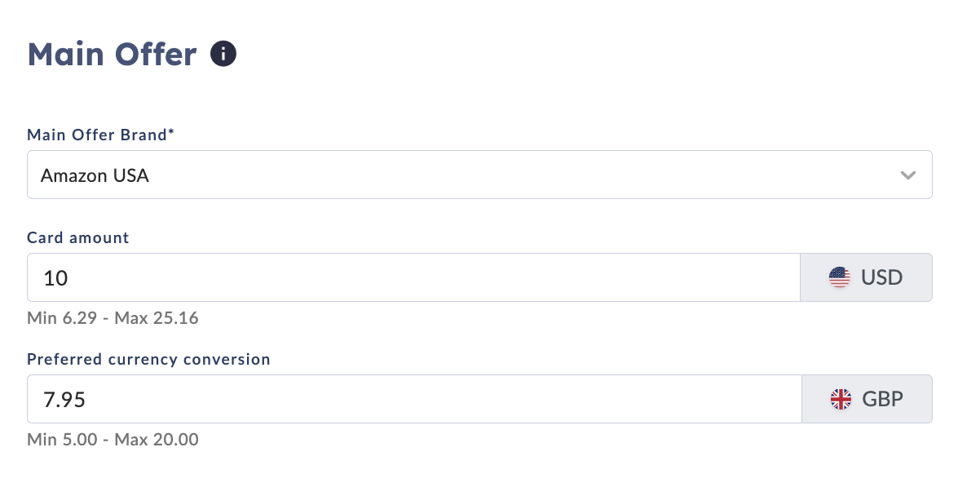Place cursor on the value 10

(x=55, y=278)
